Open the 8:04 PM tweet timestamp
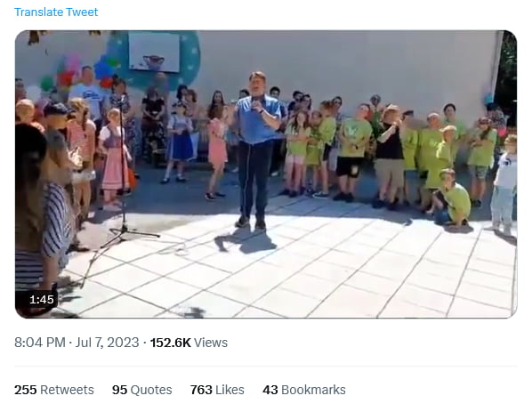 [x=40, y=343]
